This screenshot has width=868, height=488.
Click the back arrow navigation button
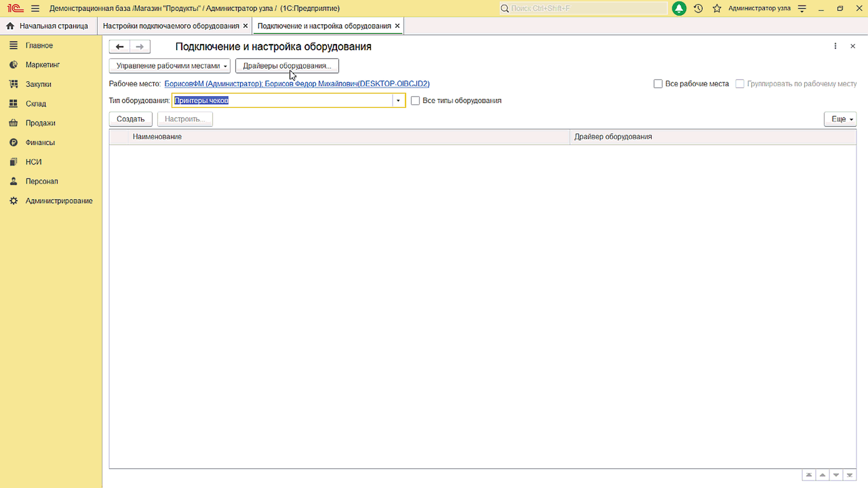point(119,47)
